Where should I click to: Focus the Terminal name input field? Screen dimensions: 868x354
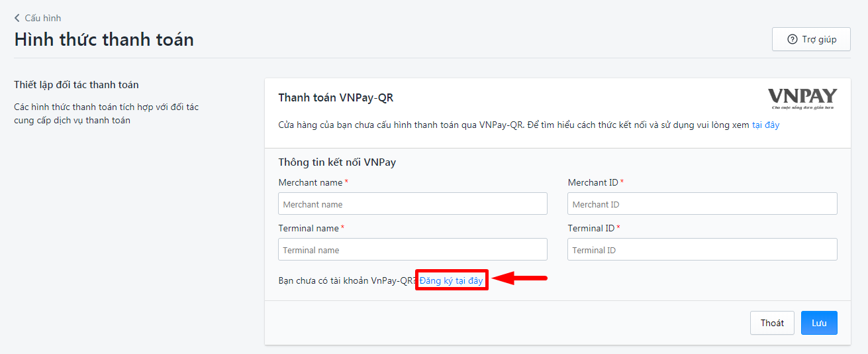click(412, 249)
